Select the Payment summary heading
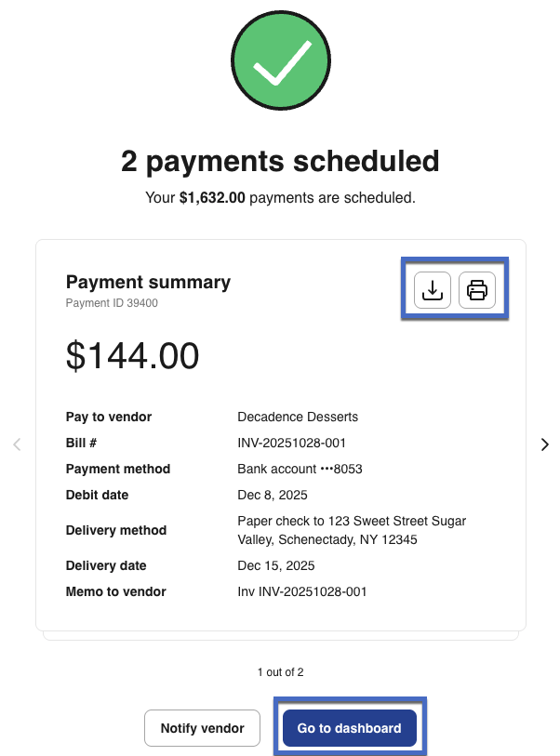Viewport: 560px width, 756px height. tap(148, 282)
